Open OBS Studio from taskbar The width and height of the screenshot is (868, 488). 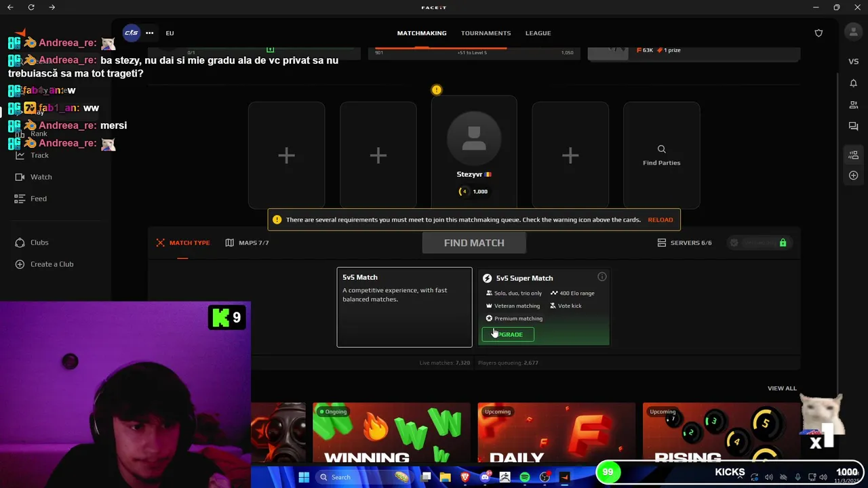(x=545, y=477)
